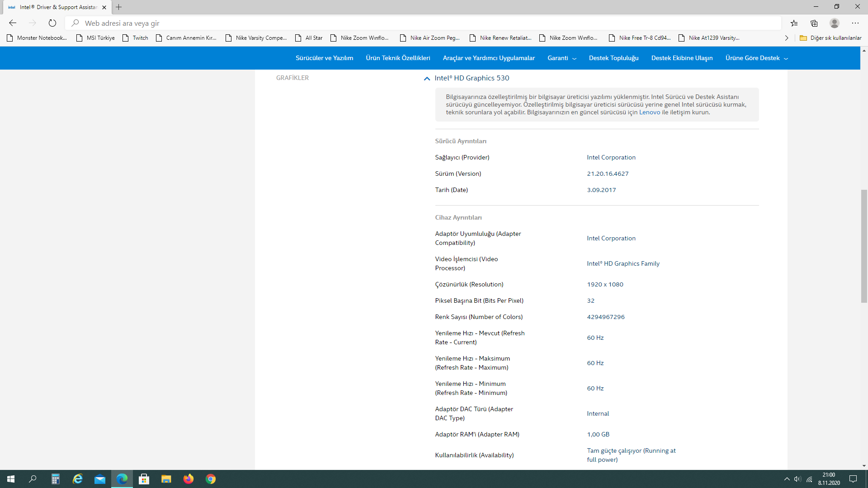
Task: Expand the Ürüne Göre Destek dropdown
Action: [756, 58]
